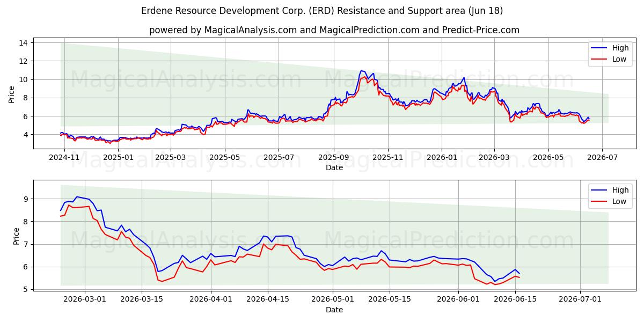Click the '9' price tick on bottom chart
644x322 pixels.
(27, 199)
